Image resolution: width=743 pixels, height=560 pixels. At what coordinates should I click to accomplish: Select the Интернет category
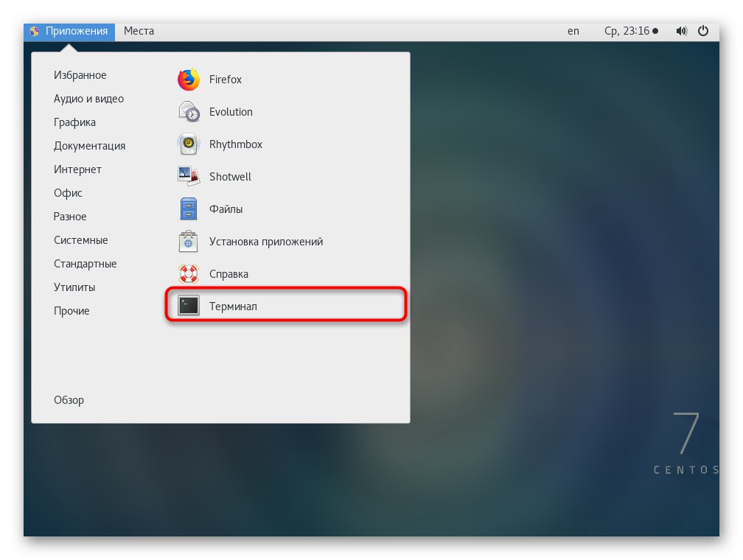point(77,169)
